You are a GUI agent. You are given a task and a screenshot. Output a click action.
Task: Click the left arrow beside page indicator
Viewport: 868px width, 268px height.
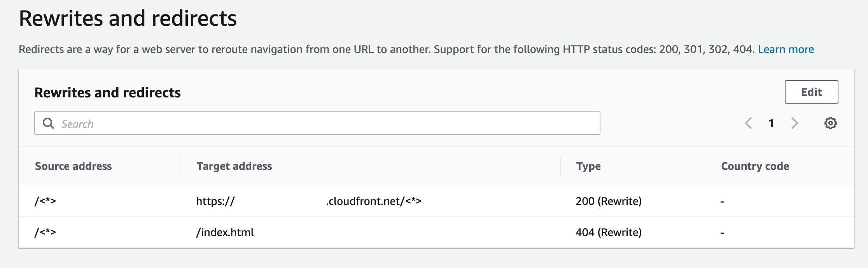point(749,123)
